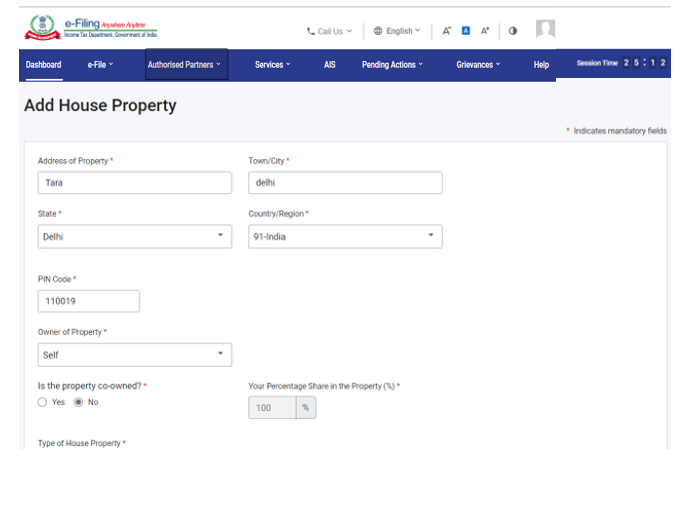687x508 pixels.
Task: Open the Owner of Property dropdown
Action: click(x=134, y=355)
